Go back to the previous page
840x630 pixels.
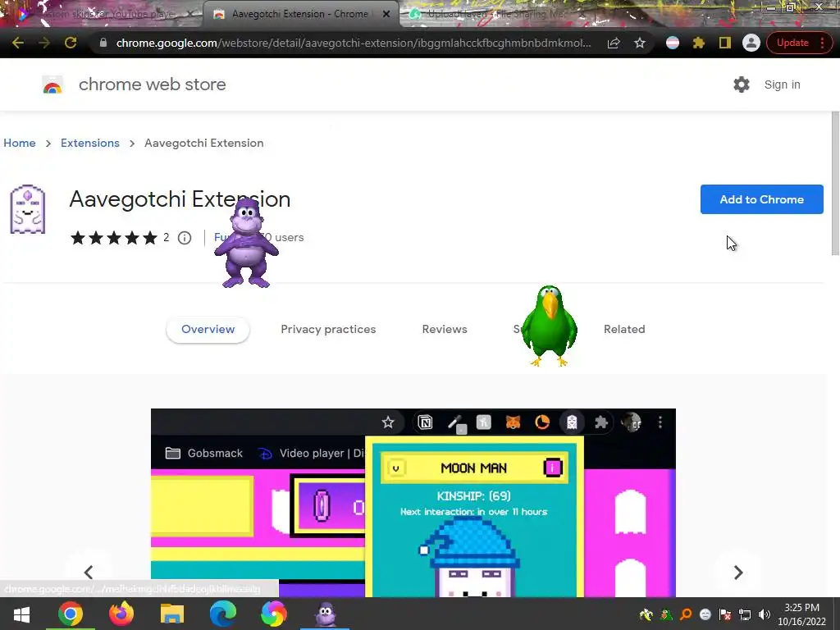click(18, 43)
